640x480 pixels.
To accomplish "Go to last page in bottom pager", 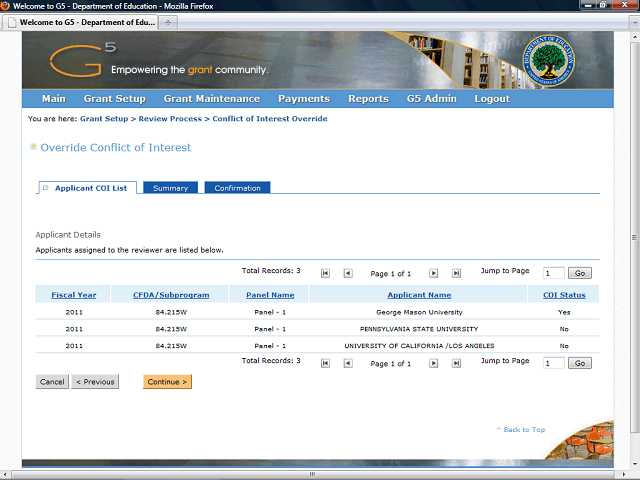I will tap(456, 363).
